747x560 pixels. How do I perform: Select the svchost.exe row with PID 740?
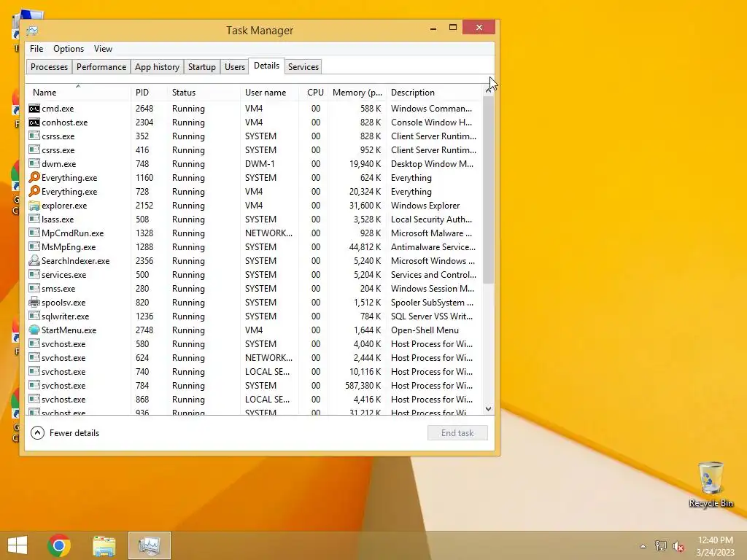(x=255, y=371)
